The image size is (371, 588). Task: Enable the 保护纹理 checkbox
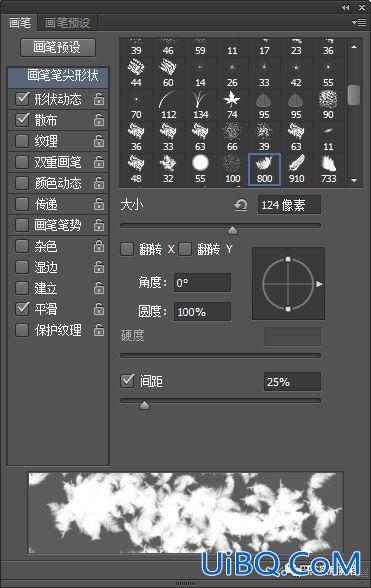[22, 330]
